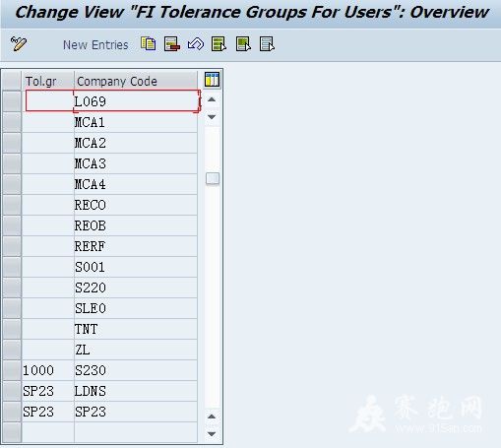This screenshot has width=501, height=448.
Task: Select row marker for L069 entry
Action: coord(12,101)
